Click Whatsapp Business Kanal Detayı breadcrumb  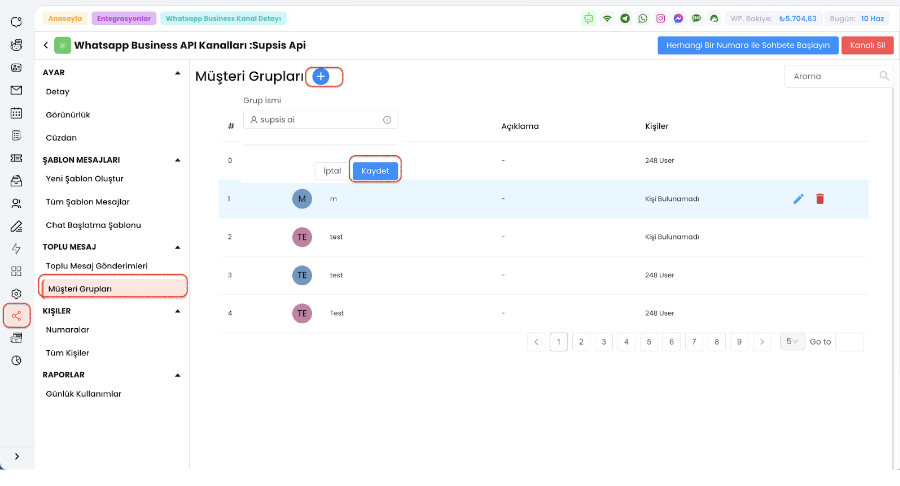[x=223, y=18]
